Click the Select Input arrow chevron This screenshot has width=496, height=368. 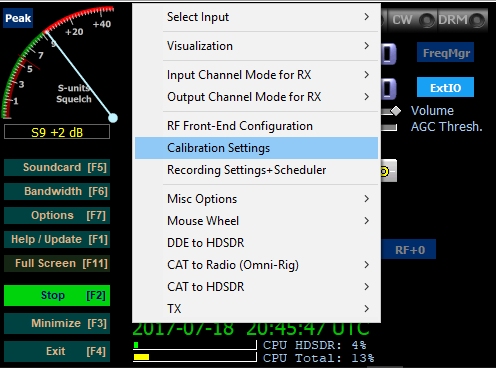(367, 17)
